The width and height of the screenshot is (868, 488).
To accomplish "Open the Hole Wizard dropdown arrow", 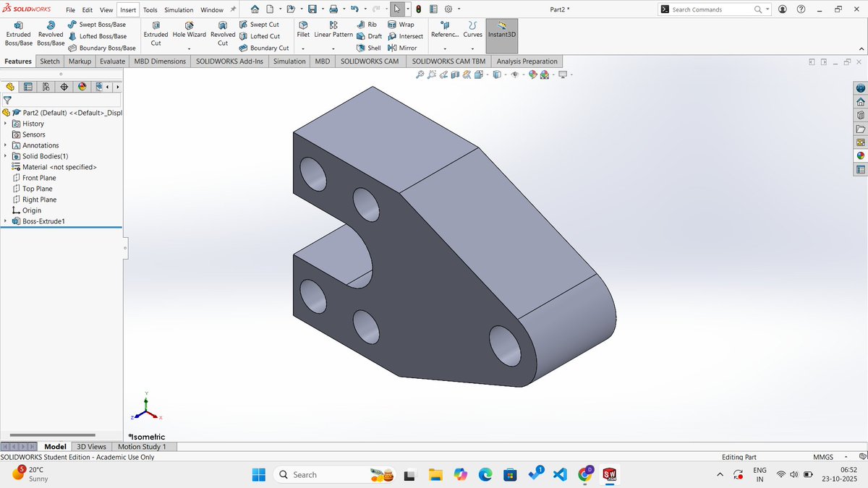I will click(x=189, y=48).
